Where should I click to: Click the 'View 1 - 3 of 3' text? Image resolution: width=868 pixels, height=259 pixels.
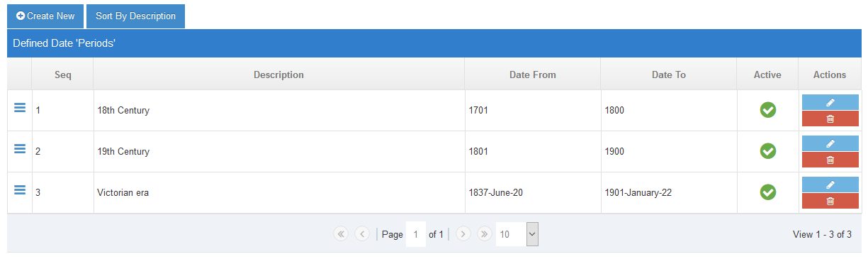[x=822, y=234]
